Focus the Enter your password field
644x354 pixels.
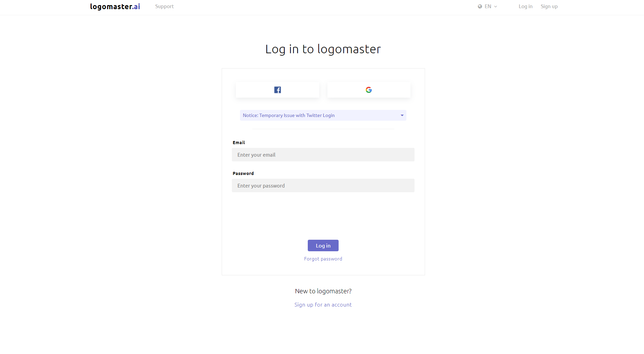(323, 185)
